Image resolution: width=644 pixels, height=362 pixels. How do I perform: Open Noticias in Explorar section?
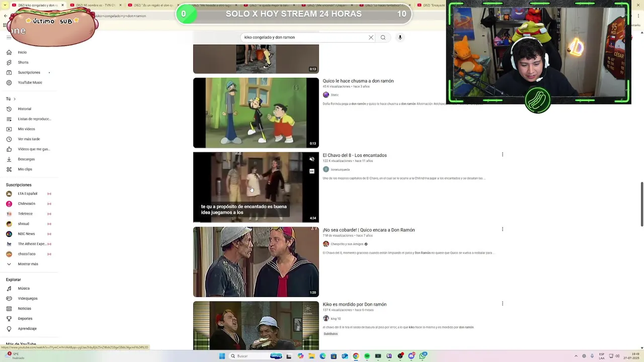(24, 308)
